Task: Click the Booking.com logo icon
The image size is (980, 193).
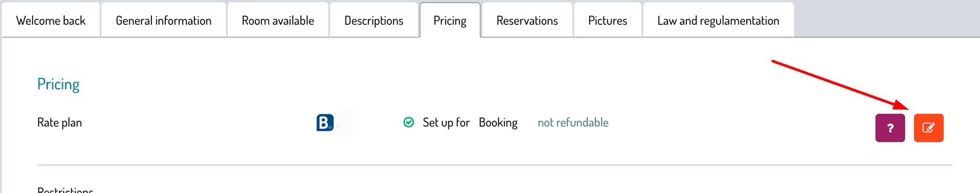Action: click(x=325, y=123)
